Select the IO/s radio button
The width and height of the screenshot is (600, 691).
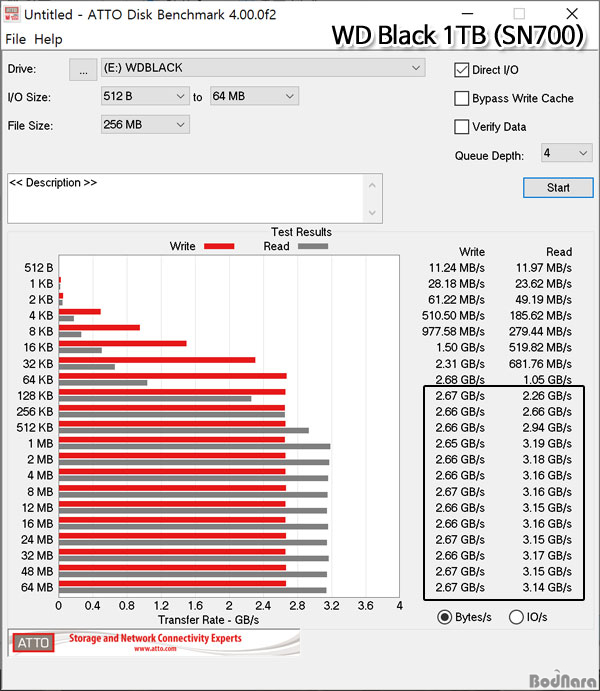[516, 617]
